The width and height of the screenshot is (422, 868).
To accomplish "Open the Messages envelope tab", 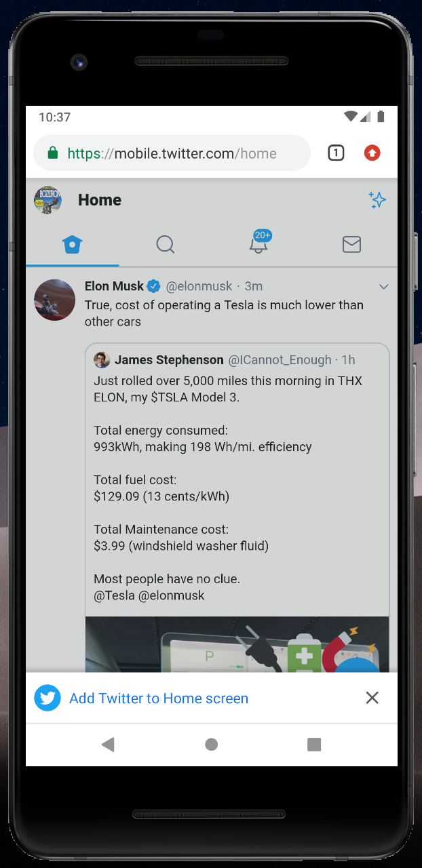I will [351, 244].
